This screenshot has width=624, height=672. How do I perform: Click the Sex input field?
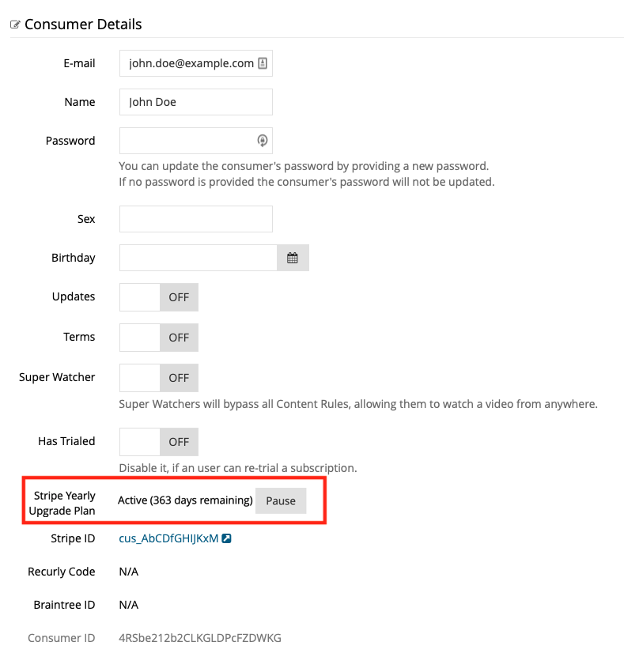tap(196, 219)
